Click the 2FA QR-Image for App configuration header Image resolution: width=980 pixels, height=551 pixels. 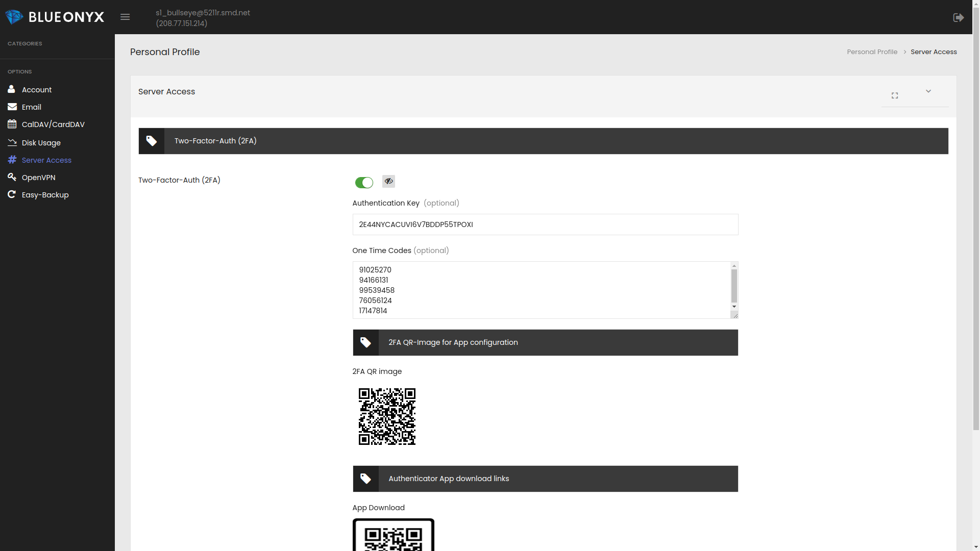545,342
